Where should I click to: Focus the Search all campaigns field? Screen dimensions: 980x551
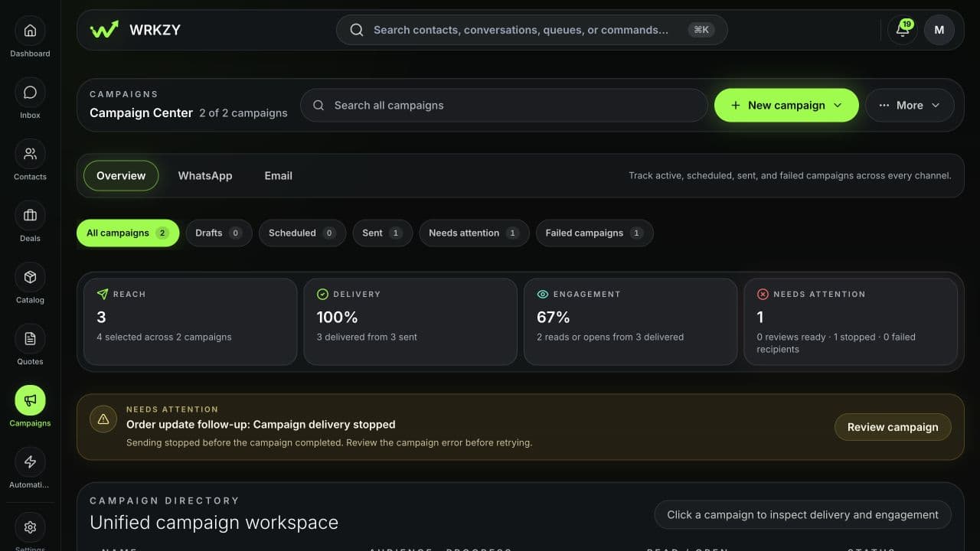tap(504, 106)
